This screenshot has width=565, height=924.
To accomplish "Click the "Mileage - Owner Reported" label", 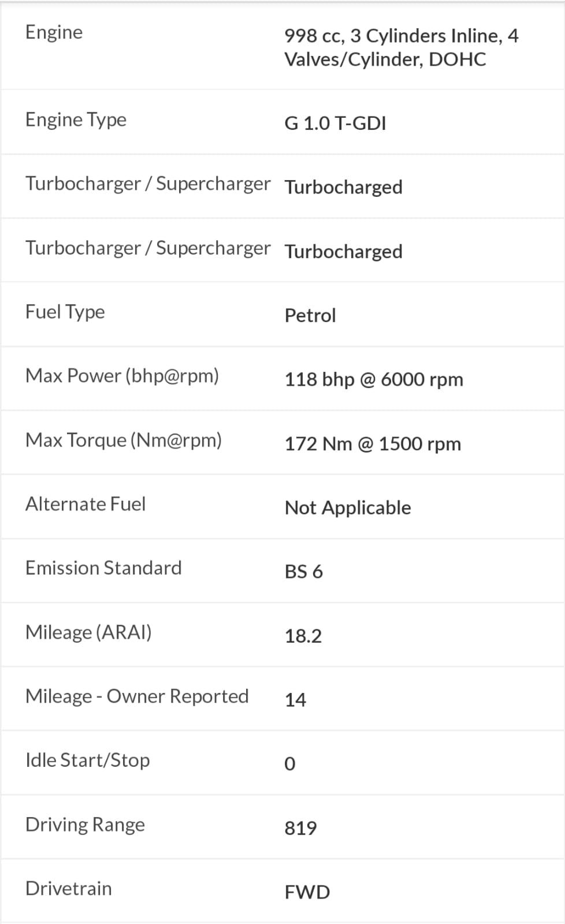I will 137,696.
